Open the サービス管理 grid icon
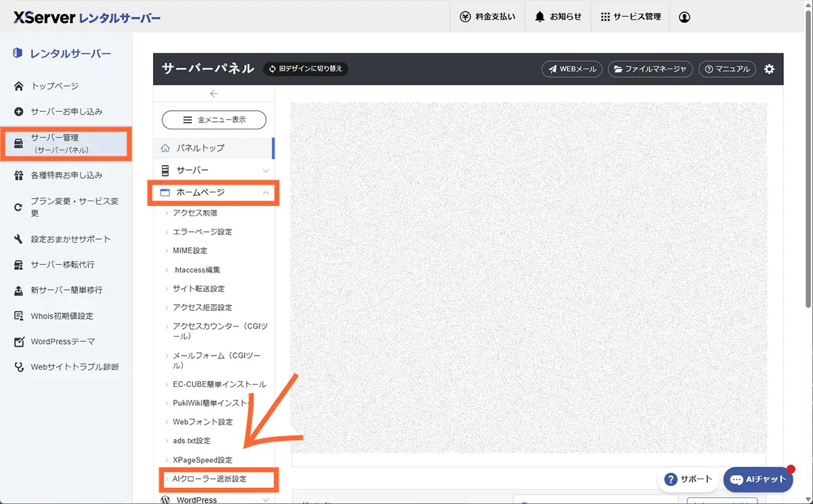 point(629,16)
